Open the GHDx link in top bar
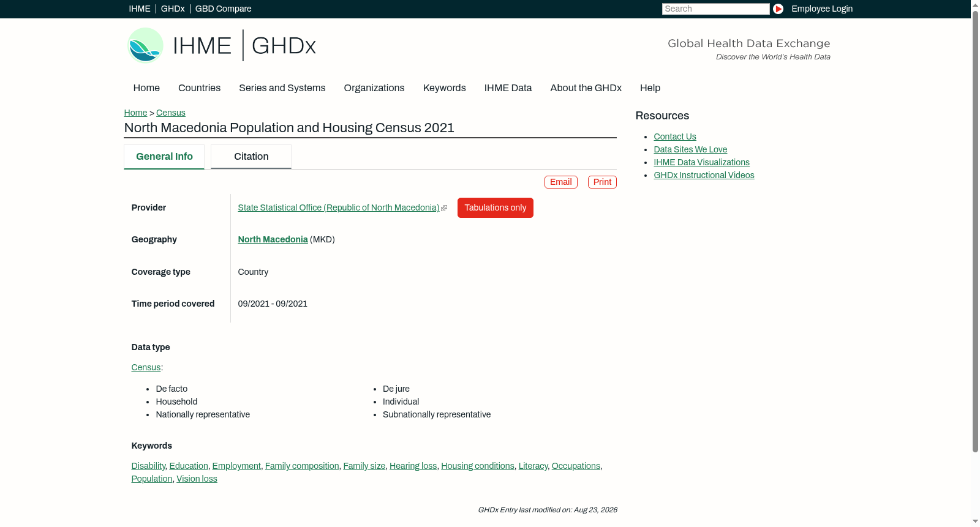This screenshot has height=527, width=980. (x=173, y=9)
